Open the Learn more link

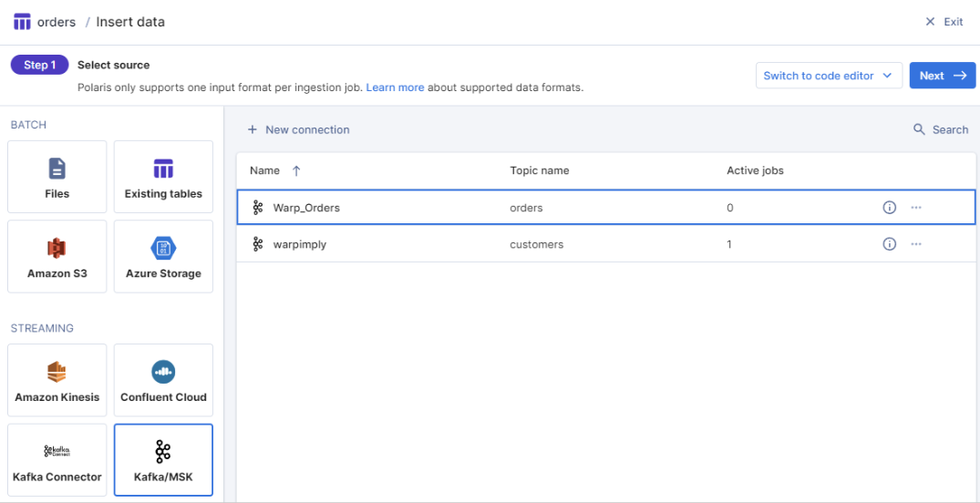(x=395, y=87)
